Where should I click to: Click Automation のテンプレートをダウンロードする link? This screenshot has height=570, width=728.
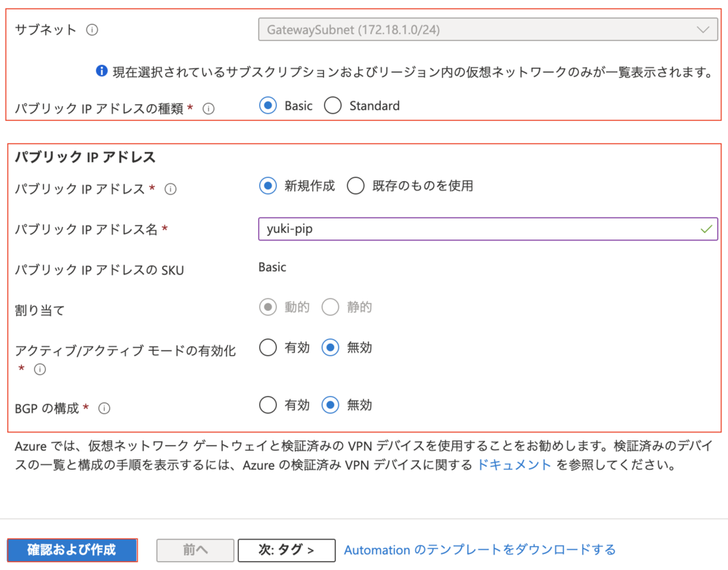(x=480, y=550)
